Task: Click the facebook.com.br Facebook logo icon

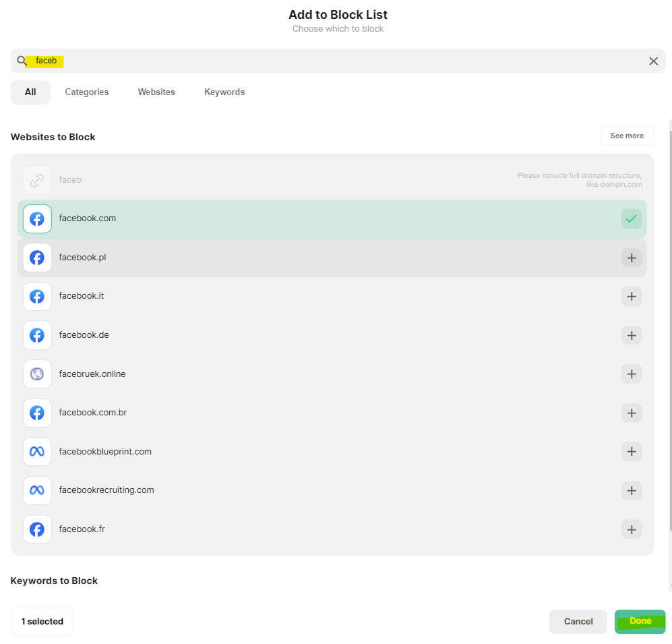Action: [37, 413]
